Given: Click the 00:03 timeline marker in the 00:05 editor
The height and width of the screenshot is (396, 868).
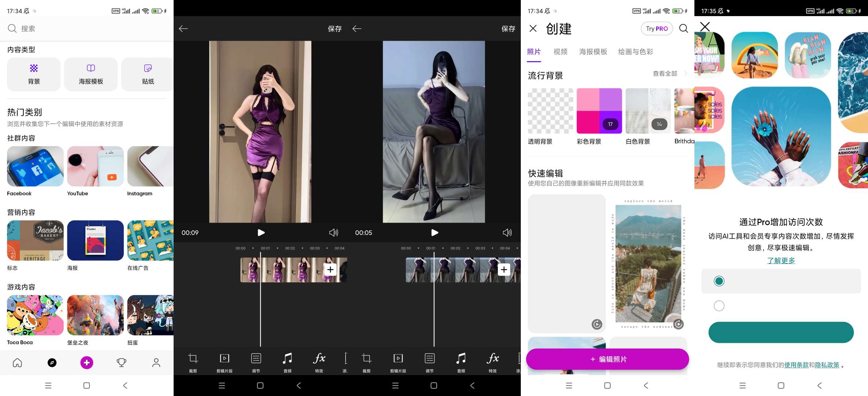Looking at the screenshot, I should [480, 248].
